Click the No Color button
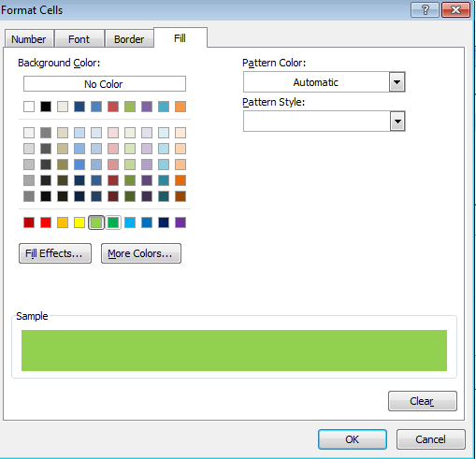 coord(105,84)
